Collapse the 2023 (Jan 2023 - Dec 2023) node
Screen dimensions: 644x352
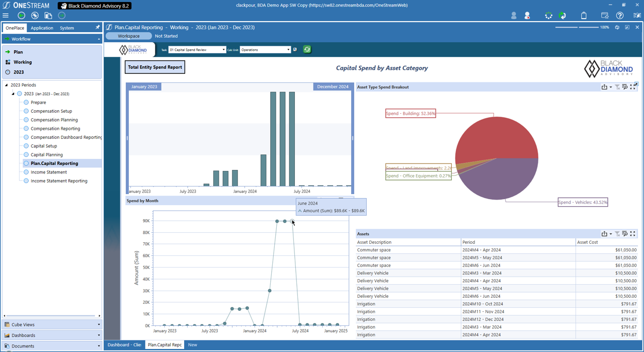(14, 94)
